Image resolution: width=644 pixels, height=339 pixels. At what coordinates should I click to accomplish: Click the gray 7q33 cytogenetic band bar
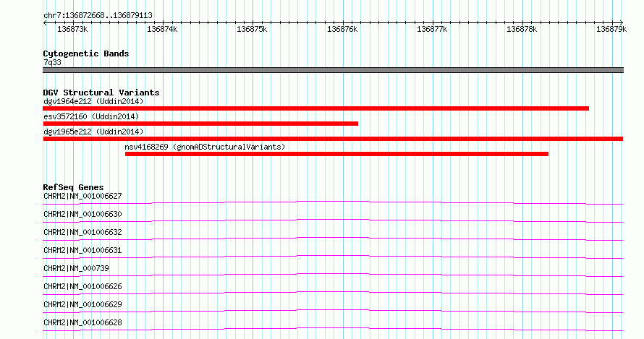tap(333, 70)
